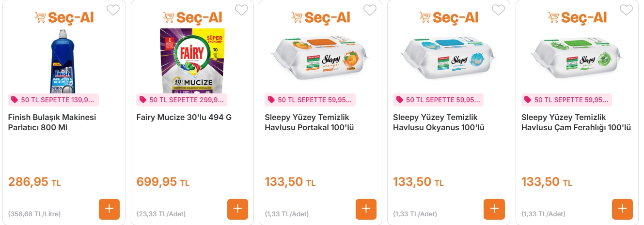
Task: Add Sleepy Okyanus wipes to cart
Action: point(494,209)
